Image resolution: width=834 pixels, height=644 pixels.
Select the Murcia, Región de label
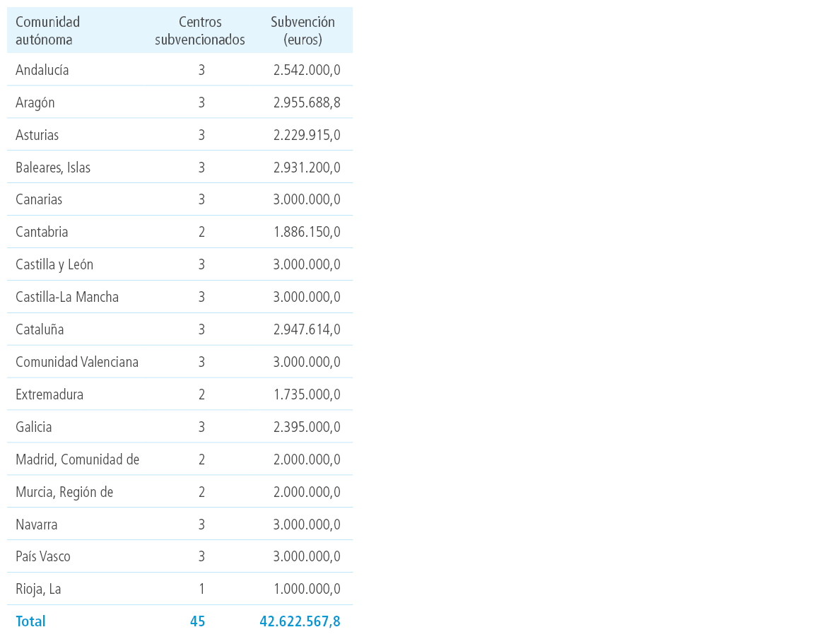coord(64,493)
